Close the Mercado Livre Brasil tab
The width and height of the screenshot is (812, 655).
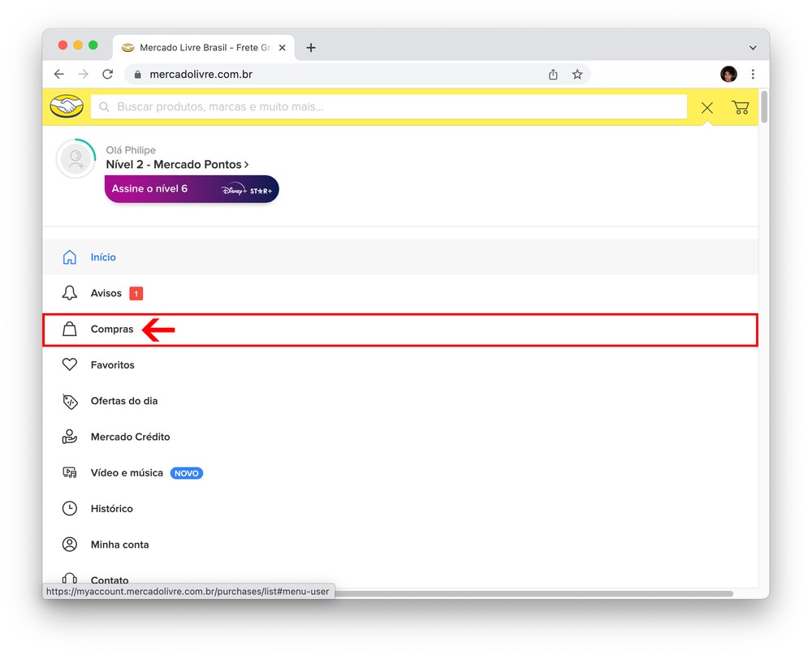tap(283, 48)
